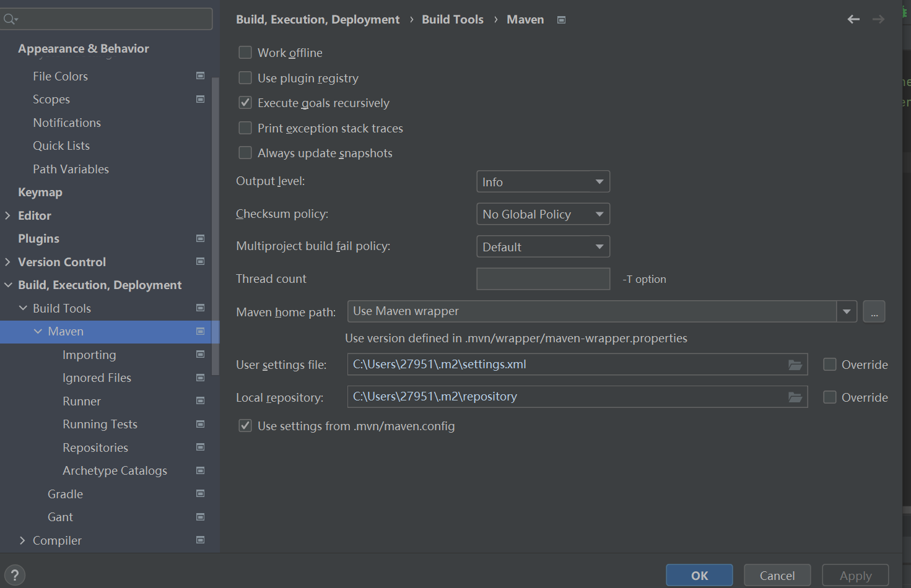The width and height of the screenshot is (911, 588).
Task: Click project icon on Importing row
Action: (x=200, y=354)
